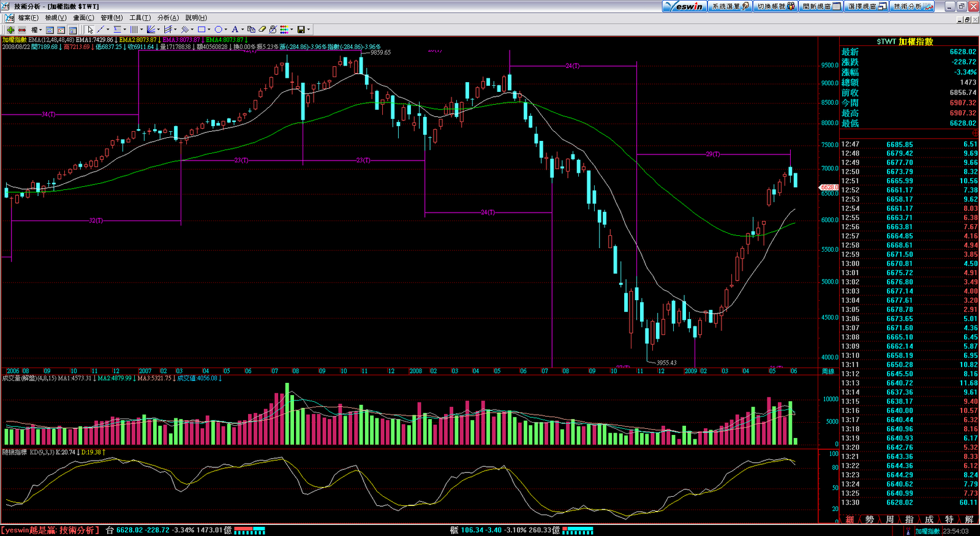Select the parallel lines drawing tool
Image resolution: width=980 pixels, height=536 pixels.
(184, 29)
